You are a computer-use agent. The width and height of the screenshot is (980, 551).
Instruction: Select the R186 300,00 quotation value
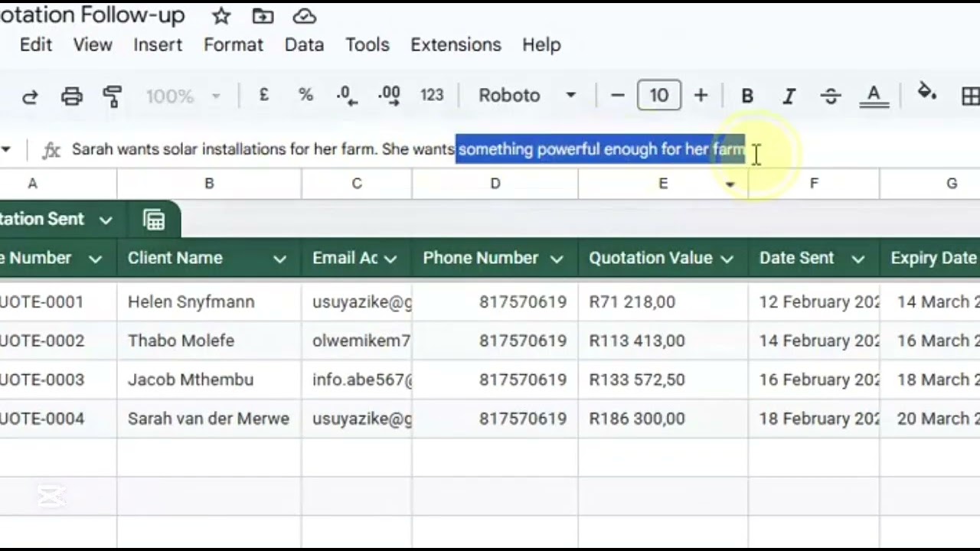(663, 419)
